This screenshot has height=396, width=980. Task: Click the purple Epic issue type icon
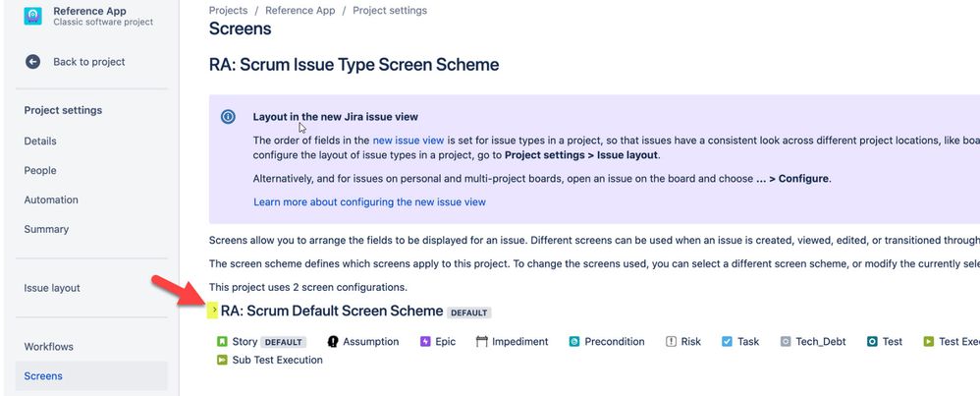(x=425, y=342)
